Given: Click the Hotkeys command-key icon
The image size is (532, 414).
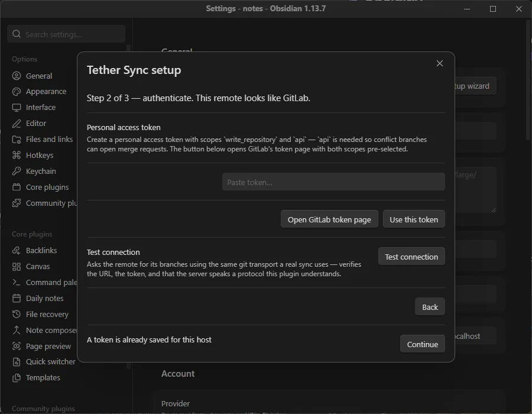Looking at the screenshot, I should coord(17,156).
